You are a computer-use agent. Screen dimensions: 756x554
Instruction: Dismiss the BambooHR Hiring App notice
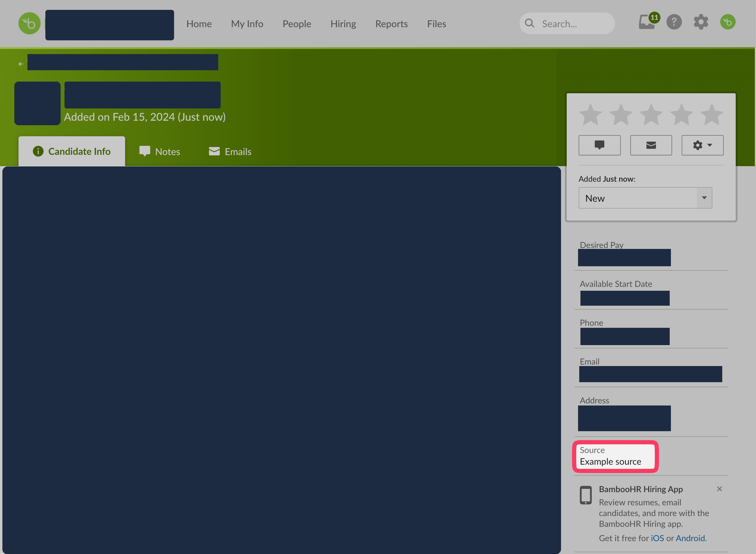click(x=719, y=489)
